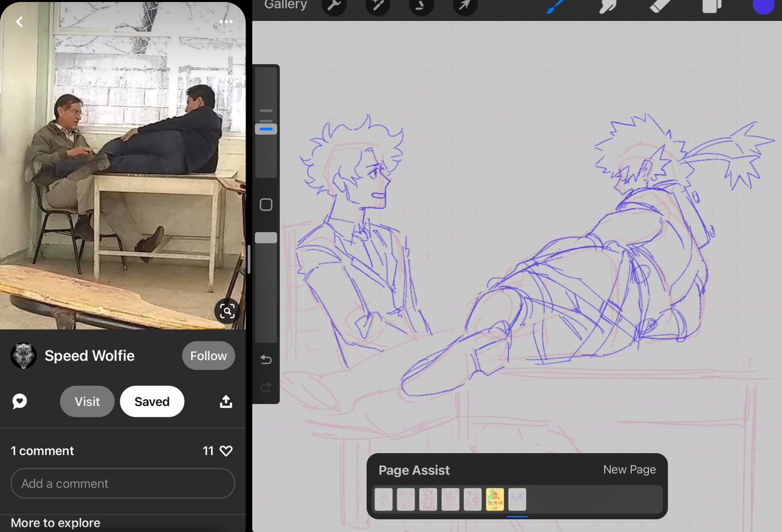Open the Adjustments magic wand menu
This screenshot has height=532, width=782.
[378, 6]
